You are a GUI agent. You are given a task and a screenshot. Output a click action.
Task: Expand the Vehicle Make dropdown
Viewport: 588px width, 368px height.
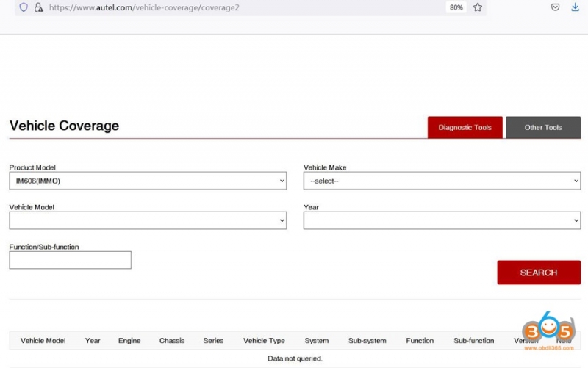(x=442, y=181)
